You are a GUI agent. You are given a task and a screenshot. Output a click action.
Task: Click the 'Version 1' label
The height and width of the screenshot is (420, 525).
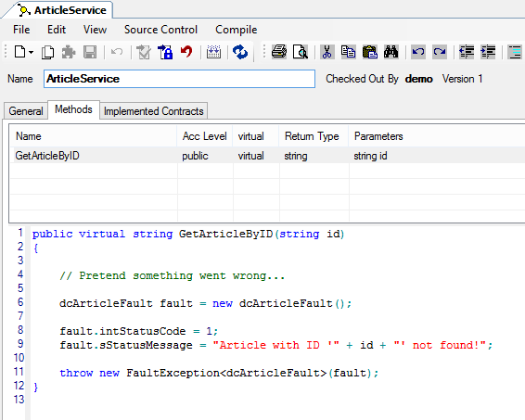tap(462, 79)
